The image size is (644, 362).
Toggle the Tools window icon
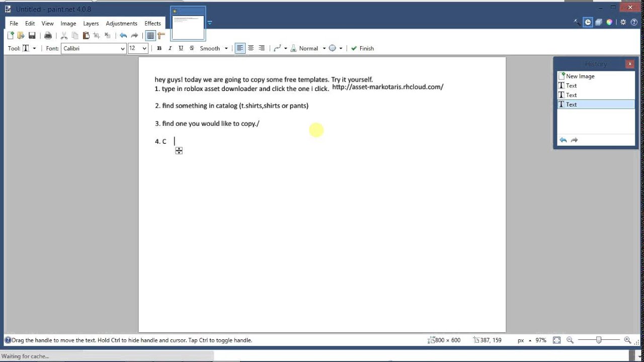(577, 22)
